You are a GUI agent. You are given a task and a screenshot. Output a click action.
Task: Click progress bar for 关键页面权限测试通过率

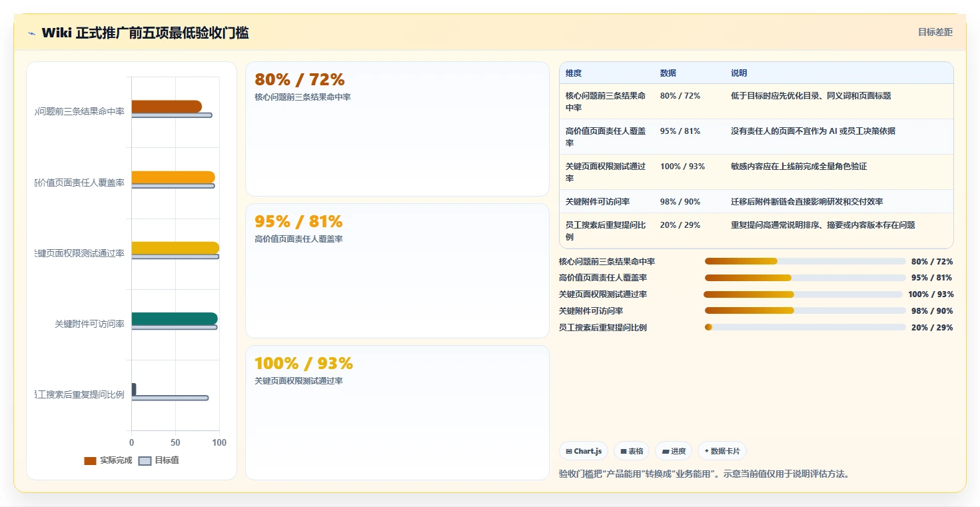(x=803, y=294)
